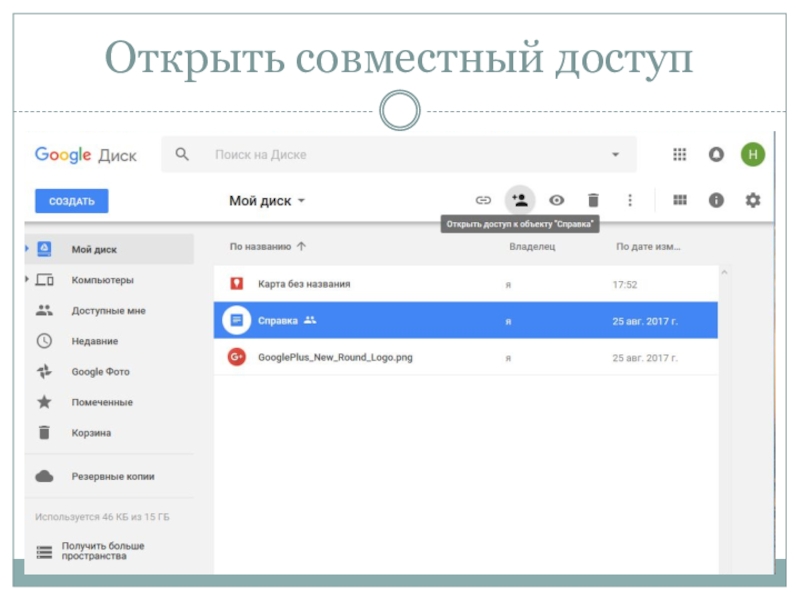Select the Справка file row

pyautogui.click(x=465, y=320)
